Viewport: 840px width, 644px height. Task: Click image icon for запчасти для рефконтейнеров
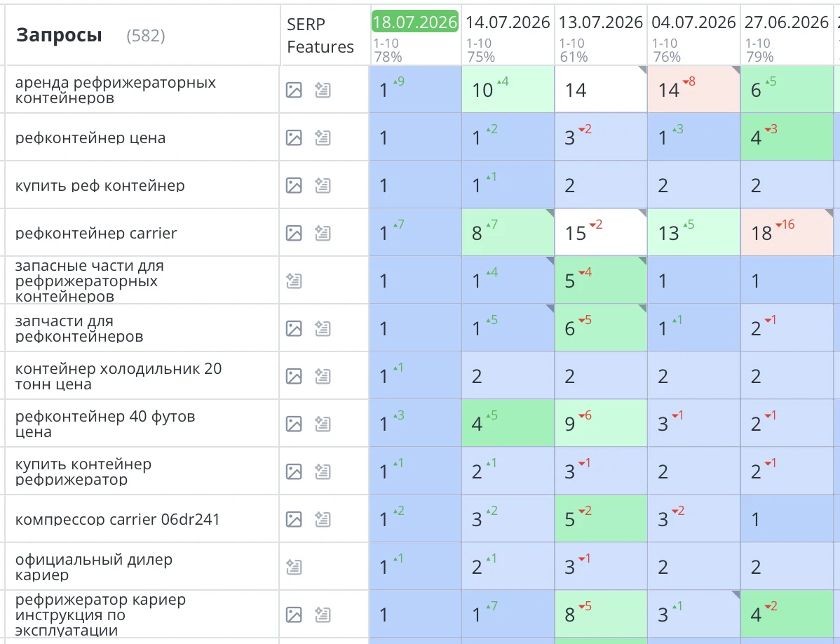(x=294, y=328)
